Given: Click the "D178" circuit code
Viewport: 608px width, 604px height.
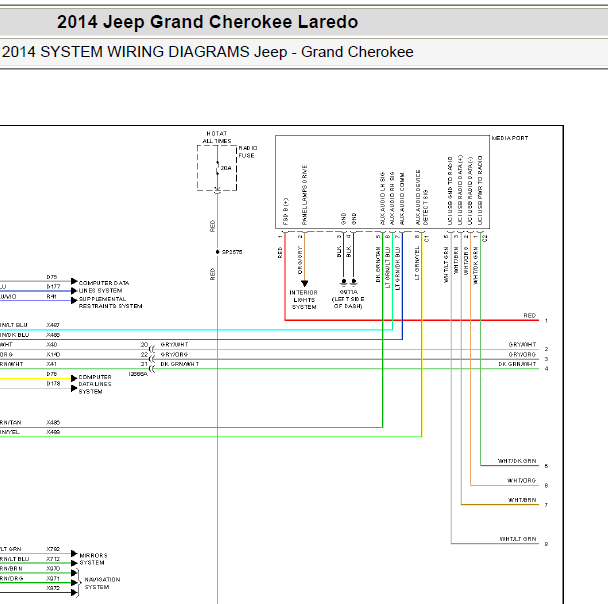Looking at the screenshot, I should (54, 383).
